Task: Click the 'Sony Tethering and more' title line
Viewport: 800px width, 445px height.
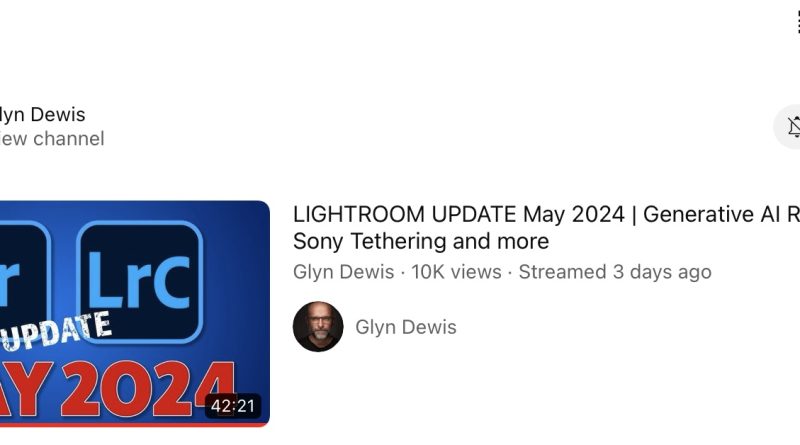Action: coord(421,241)
